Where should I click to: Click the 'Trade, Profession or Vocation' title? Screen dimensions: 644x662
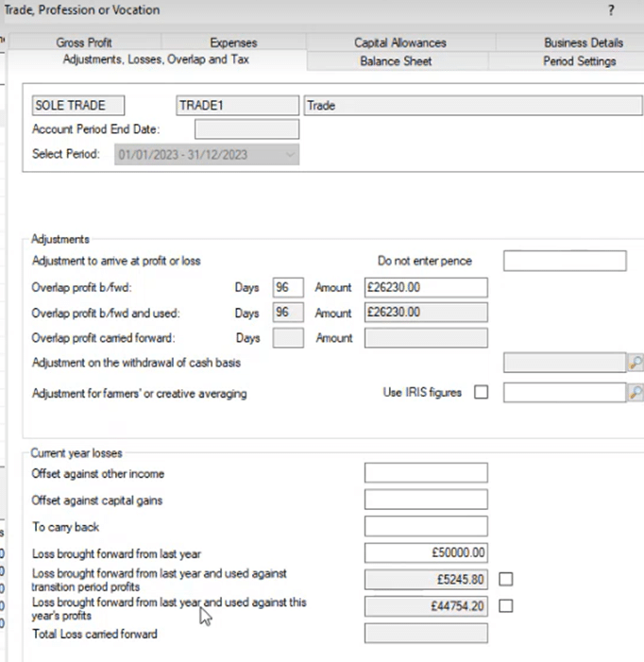click(82, 9)
